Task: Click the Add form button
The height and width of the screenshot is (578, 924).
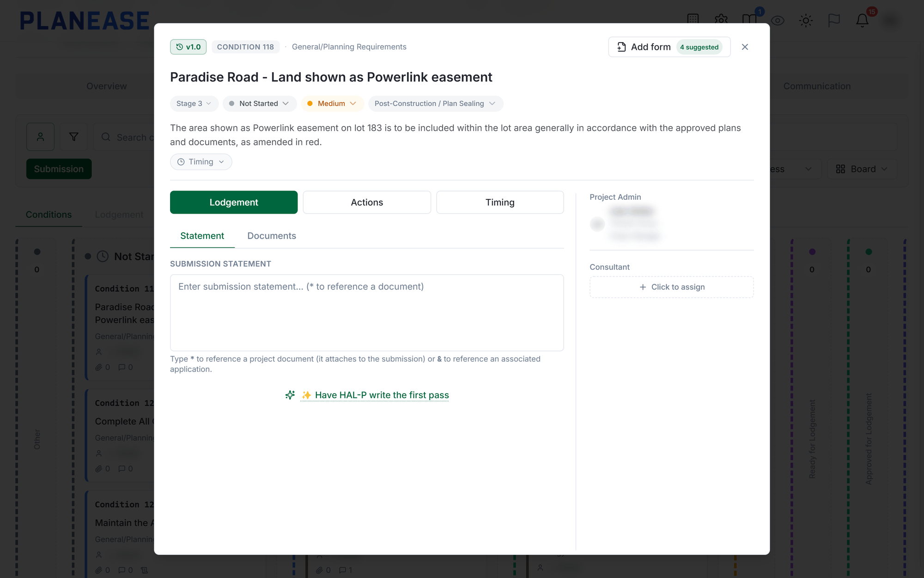Action: (x=669, y=47)
